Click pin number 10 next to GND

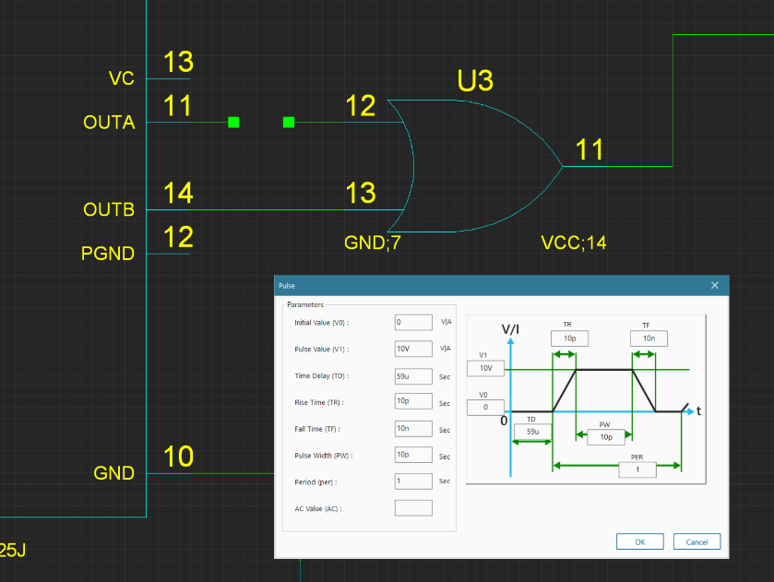[x=178, y=456]
